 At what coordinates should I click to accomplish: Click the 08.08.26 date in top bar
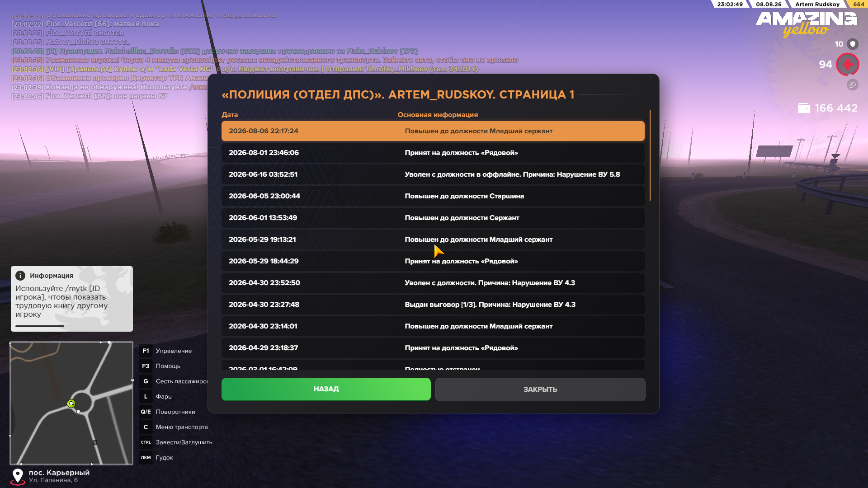coord(769,4)
